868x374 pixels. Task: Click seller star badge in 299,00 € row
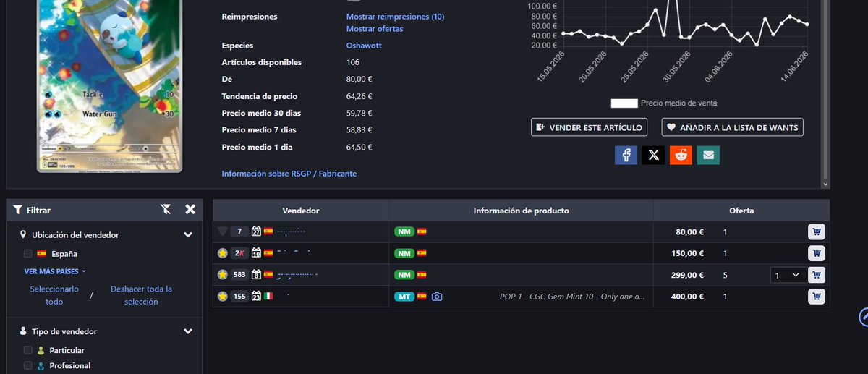pyautogui.click(x=222, y=275)
